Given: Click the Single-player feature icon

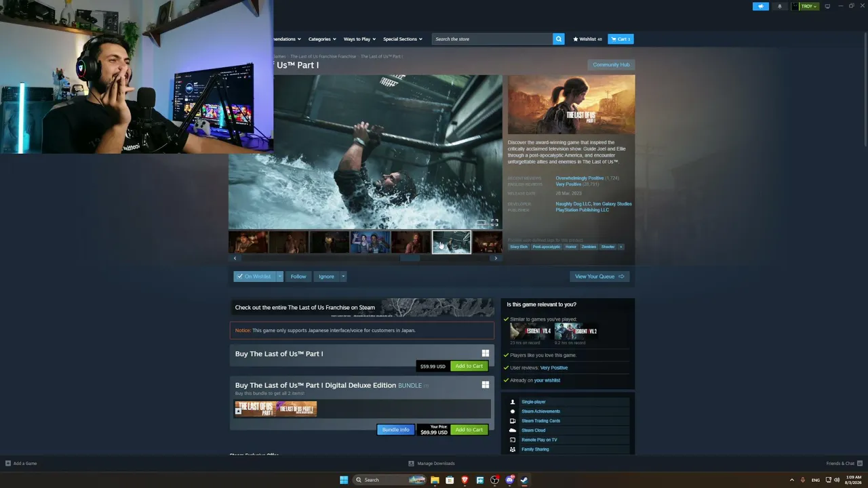Looking at the screenshot, I should click(x=513, y=402).
